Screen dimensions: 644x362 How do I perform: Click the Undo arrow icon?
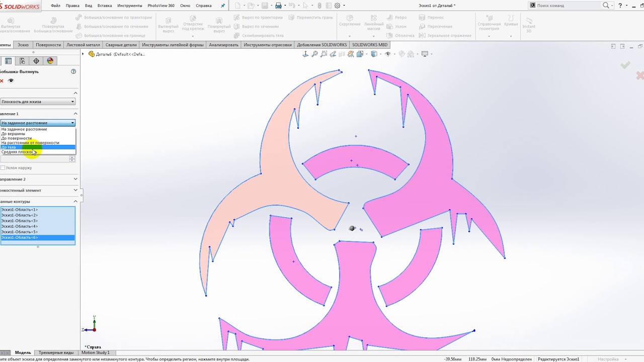click(291, 6)
